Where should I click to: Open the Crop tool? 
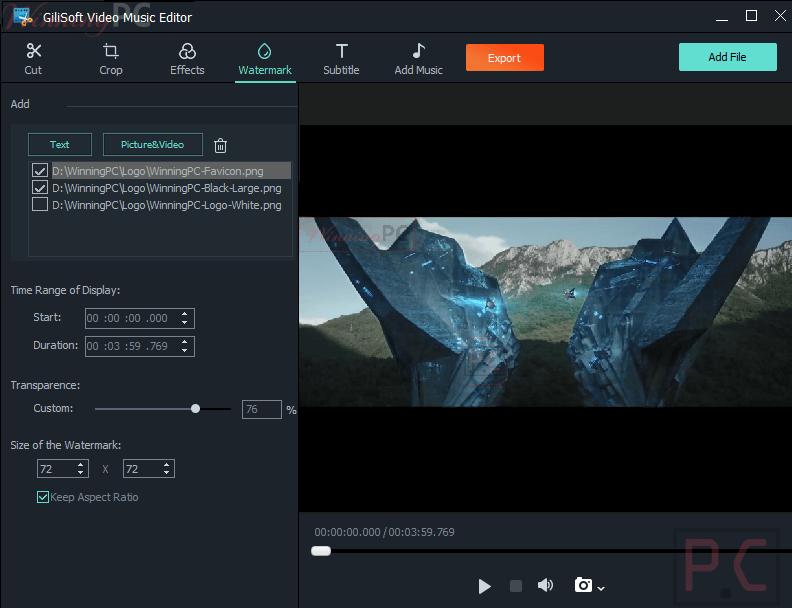pyautogui.click(x=111, y=58)
